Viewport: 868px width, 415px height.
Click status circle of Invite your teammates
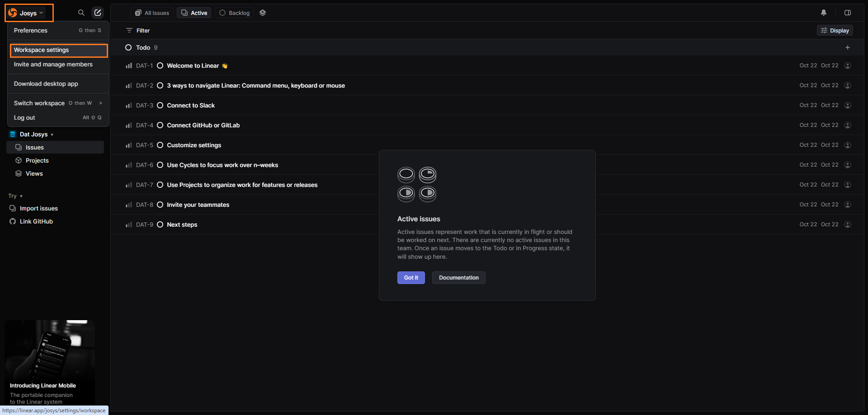160,205
